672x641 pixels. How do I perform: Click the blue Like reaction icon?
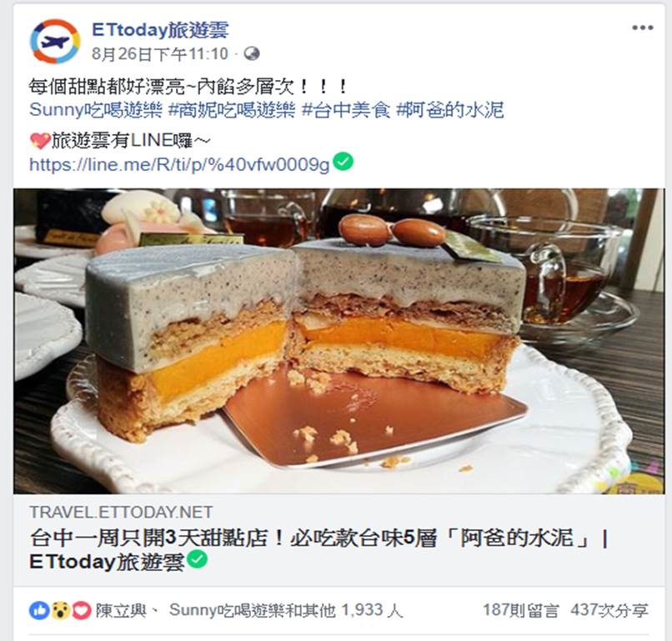(39, 610)
